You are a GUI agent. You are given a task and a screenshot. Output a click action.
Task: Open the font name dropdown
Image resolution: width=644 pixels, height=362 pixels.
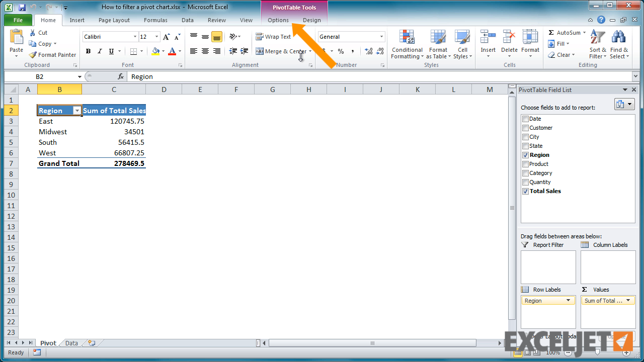[x=135, y=36]
